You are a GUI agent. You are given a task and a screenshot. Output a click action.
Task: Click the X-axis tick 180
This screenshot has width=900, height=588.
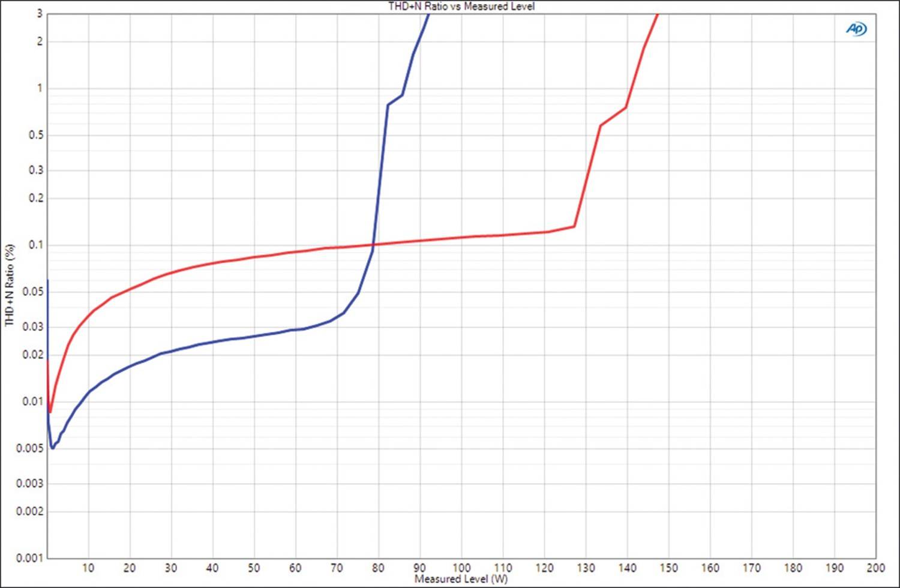click(793, 568)
